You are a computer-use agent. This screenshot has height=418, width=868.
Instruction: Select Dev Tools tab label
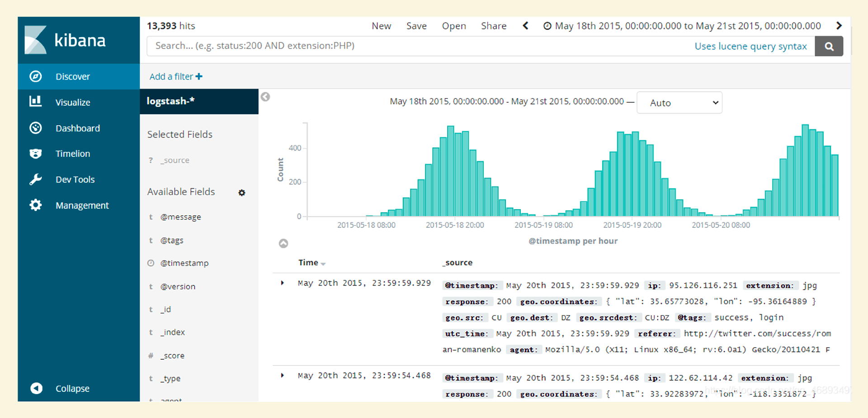click(x=75, y=179)
